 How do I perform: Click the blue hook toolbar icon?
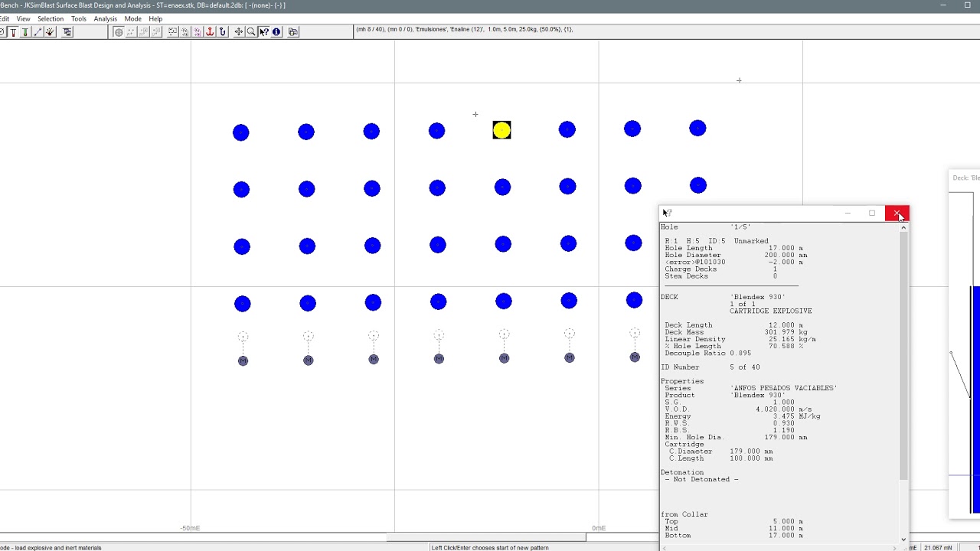point(223,32)
